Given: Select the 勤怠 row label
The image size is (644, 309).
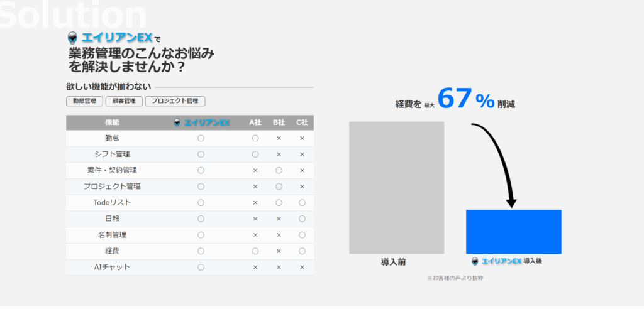Looking at the screenshot, I should click(x=112, y=138).
